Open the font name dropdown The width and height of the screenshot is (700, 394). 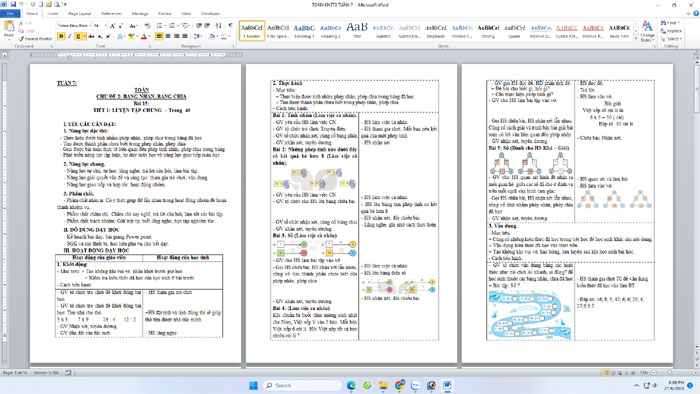[90, 26]
